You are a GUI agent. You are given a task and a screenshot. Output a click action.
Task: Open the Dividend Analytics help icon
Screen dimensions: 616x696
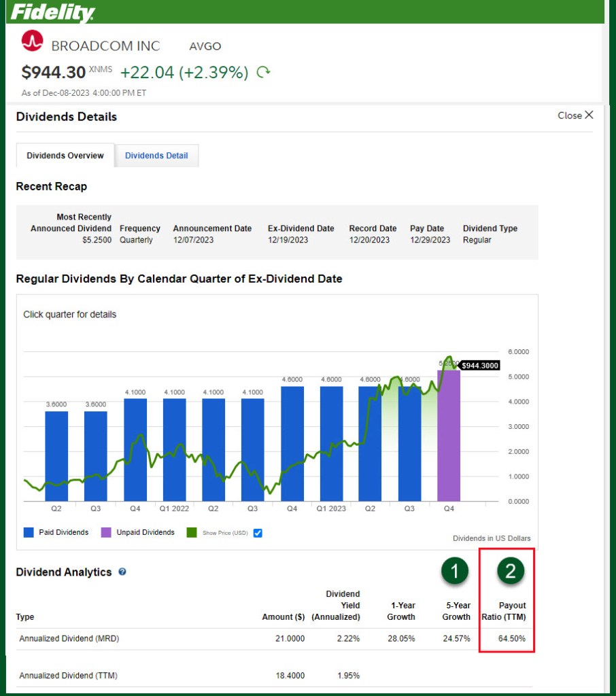click(122, 572)
